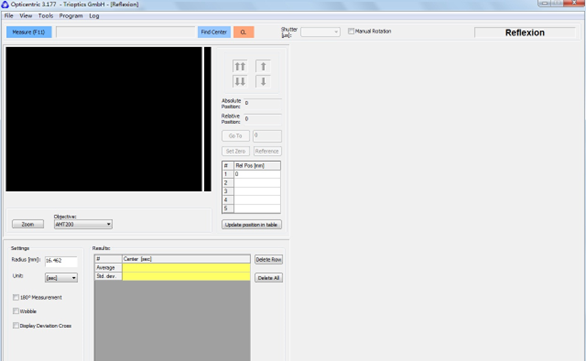
Task: Click the Radius [mm] input field
Action: [x=61, y=260]
